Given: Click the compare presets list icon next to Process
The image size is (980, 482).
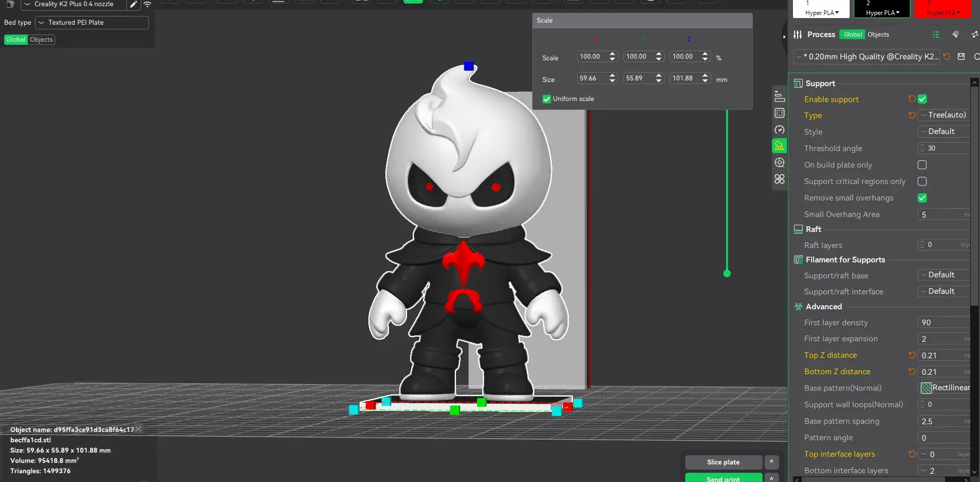Looking at the screenshot, I should pos(936,35).
